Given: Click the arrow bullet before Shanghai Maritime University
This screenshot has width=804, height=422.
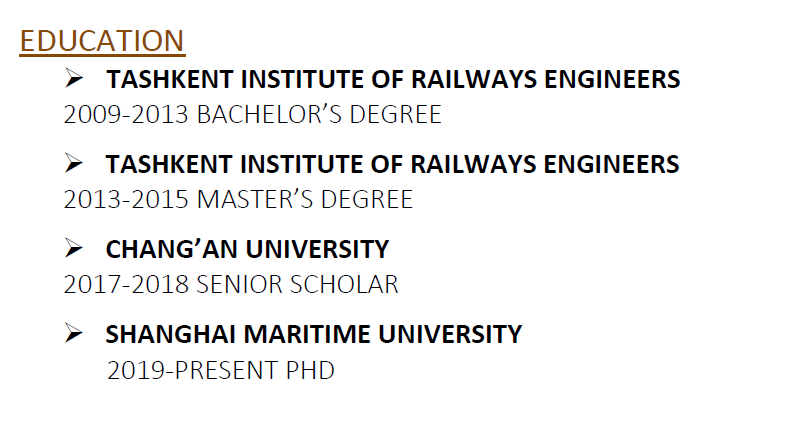Looking at the screenshot, I should [73, 333].
